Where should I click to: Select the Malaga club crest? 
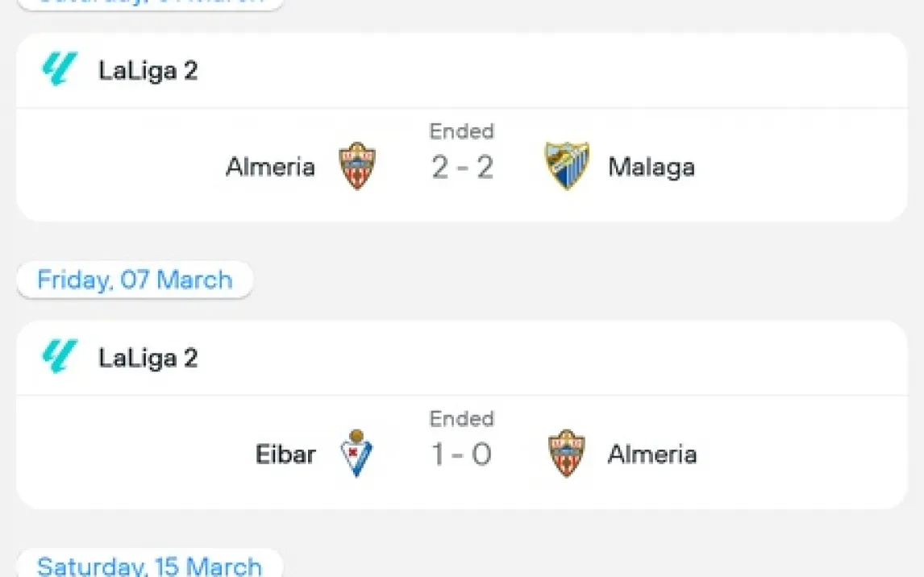click(566, 167)
